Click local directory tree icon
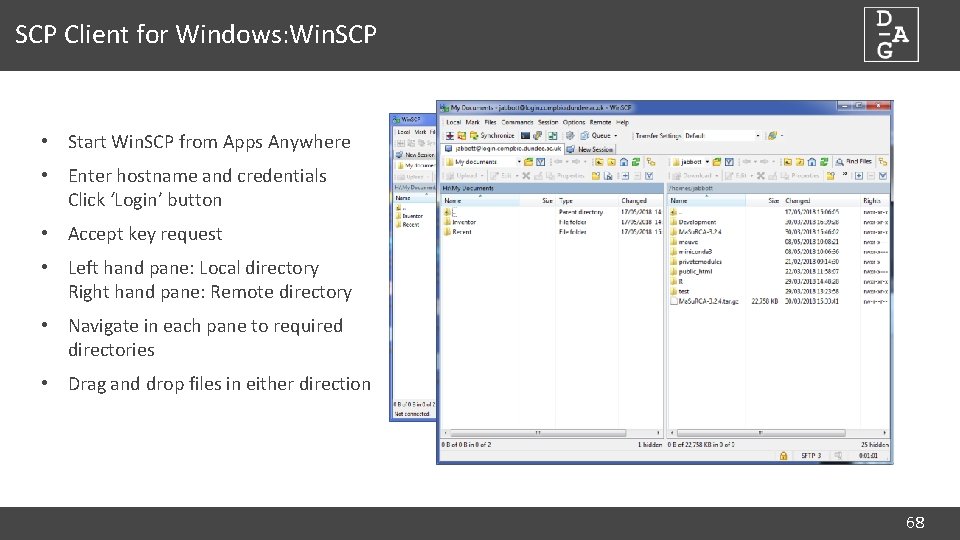The height and width of the screenshot is (540, 960). 651,162
